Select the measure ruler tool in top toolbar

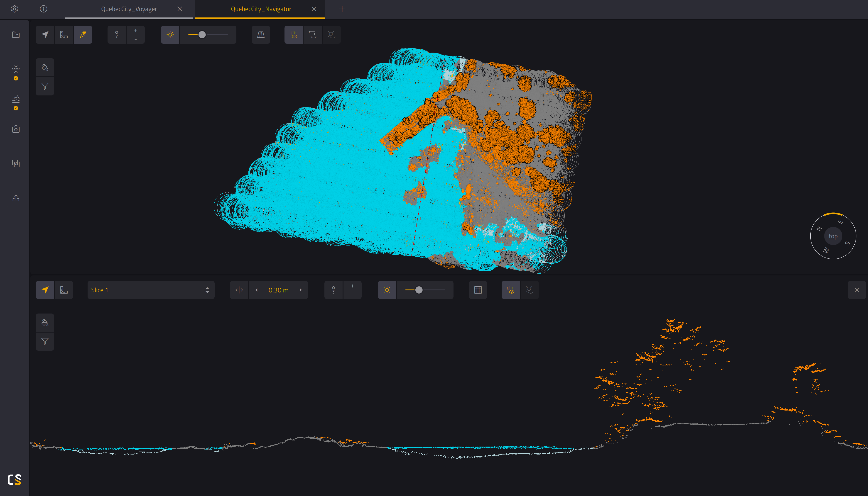click(64, 35)
